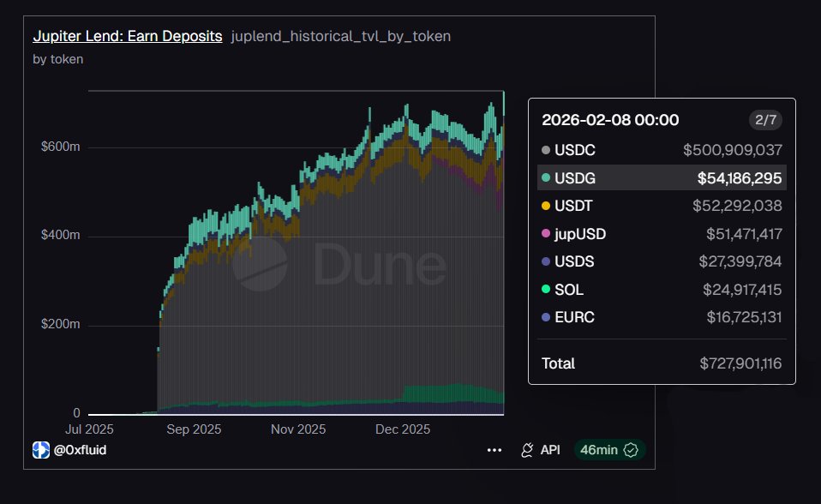Click the 46min refresh timestamp badge

pos(608,449)
